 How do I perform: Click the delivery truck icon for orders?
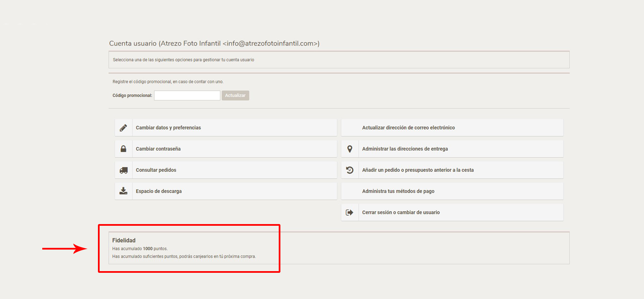point(123,170)
